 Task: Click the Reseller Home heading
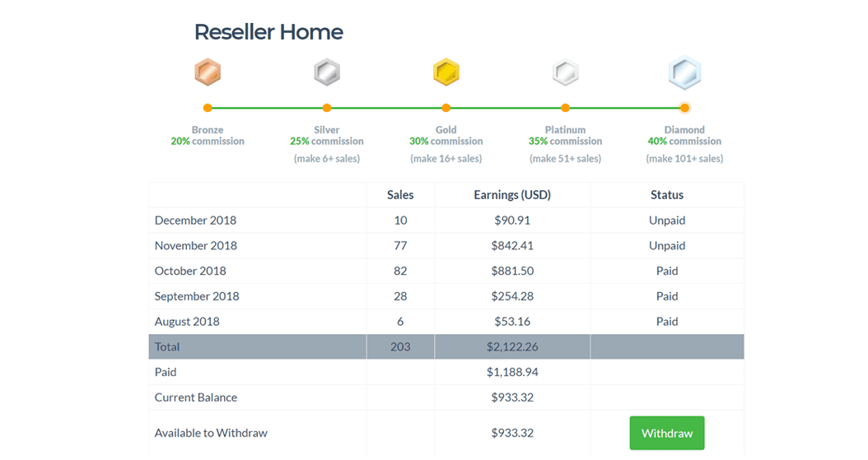268,32
